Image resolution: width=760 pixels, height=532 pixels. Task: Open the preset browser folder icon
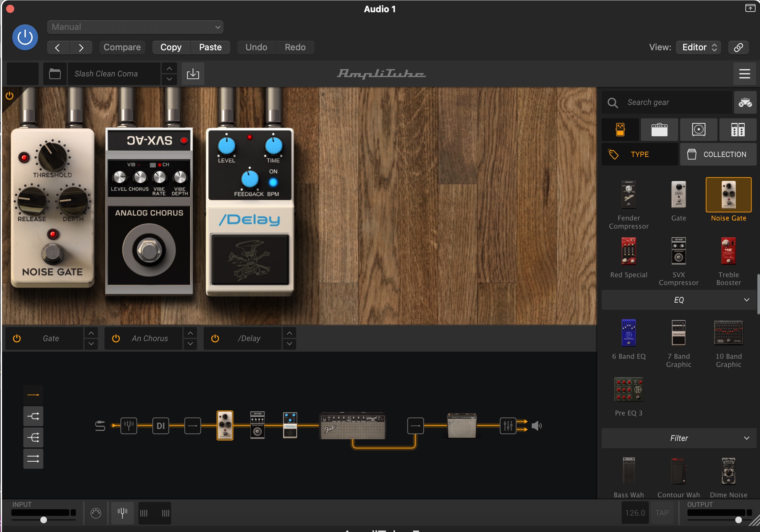pyautogui.click(x=55, y=74)
